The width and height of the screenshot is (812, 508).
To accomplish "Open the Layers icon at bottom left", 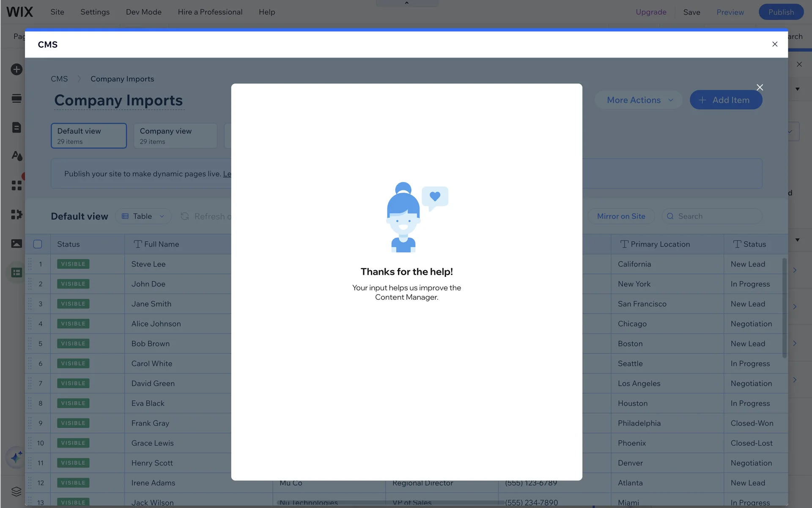I will (16, 491).
